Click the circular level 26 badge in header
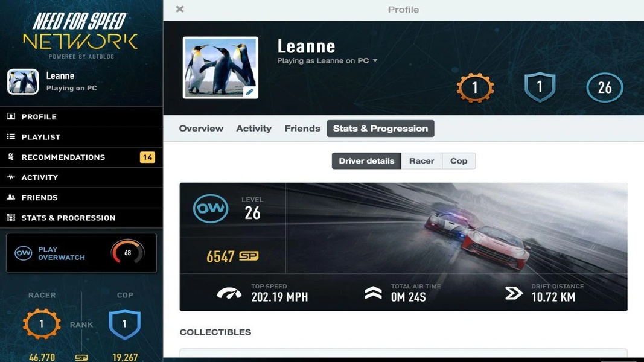Screen dimensions: 644x362 coord(605,87)
